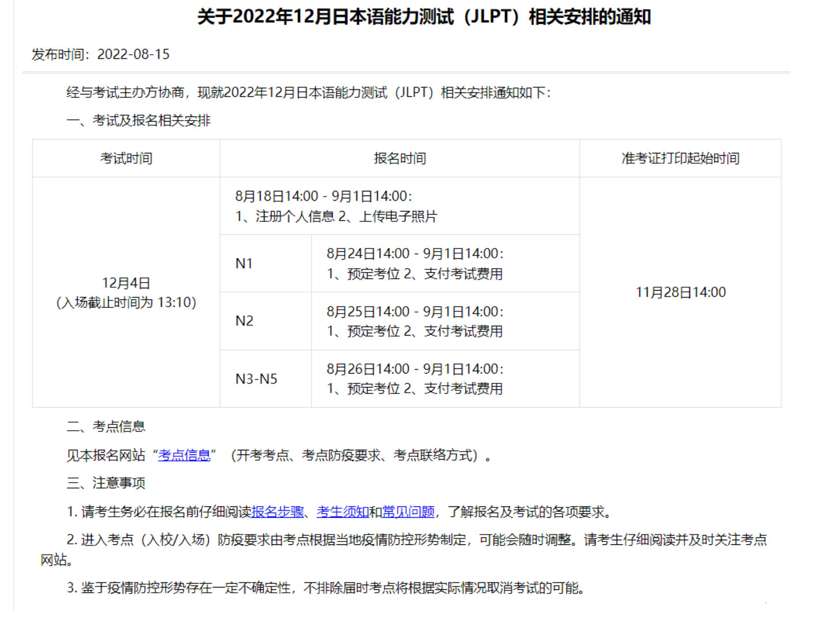Click note 3 about possible exam cancellation

coord(326,588)
